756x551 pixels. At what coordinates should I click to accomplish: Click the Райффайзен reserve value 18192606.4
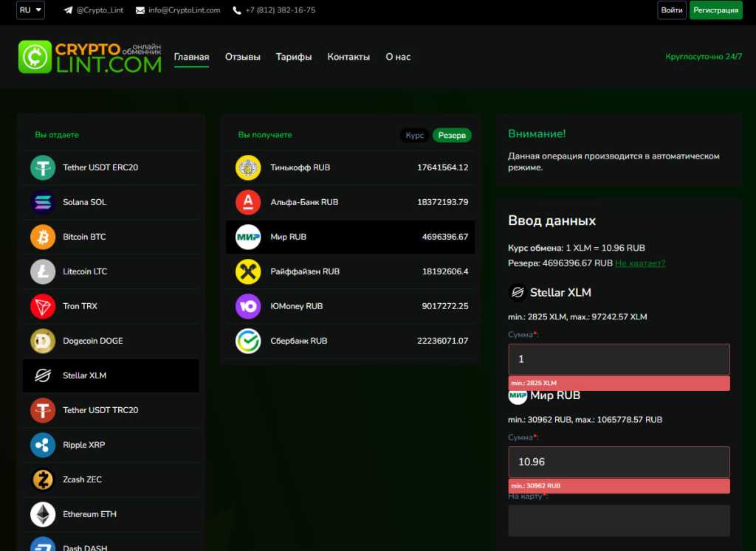(445, 271)
